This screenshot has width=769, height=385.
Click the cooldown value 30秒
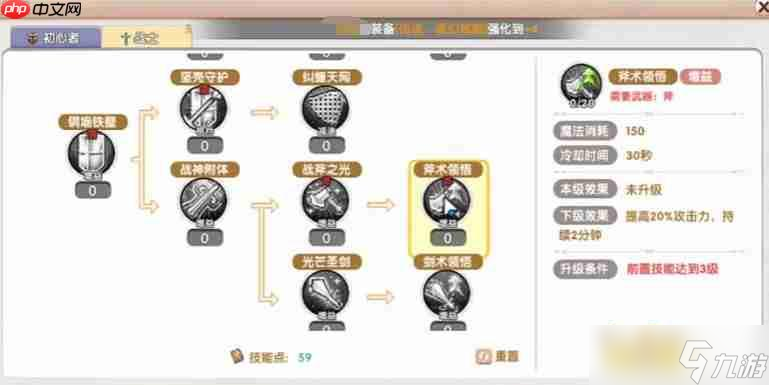point(639,155)
